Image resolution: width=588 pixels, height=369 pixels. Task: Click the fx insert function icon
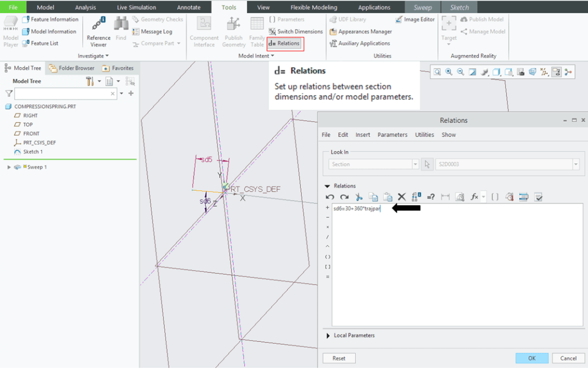click(x=474, y=197)
